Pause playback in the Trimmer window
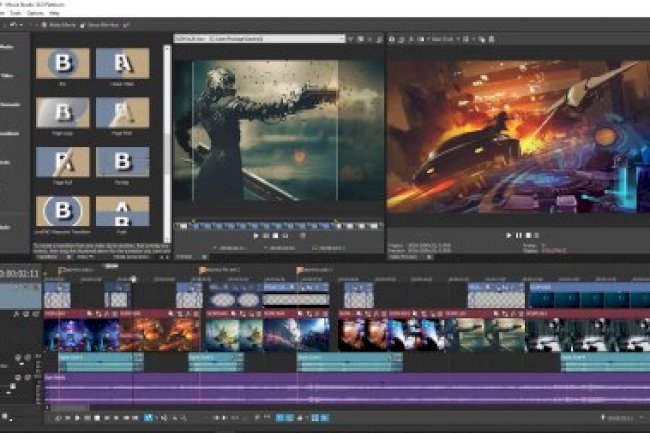The height and width of the screenshot is (433, 650). pos(266,236)
